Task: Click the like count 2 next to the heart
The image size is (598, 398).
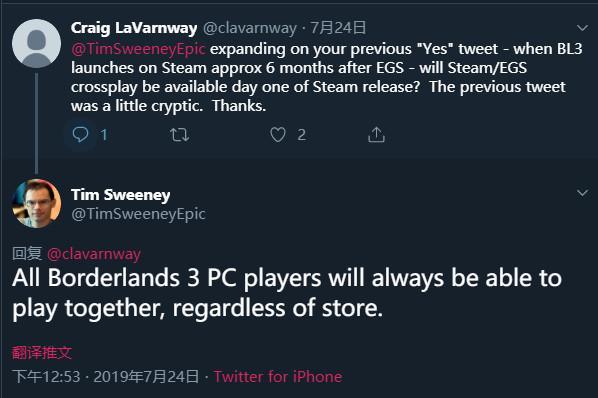Action: (x=302, y=135)
